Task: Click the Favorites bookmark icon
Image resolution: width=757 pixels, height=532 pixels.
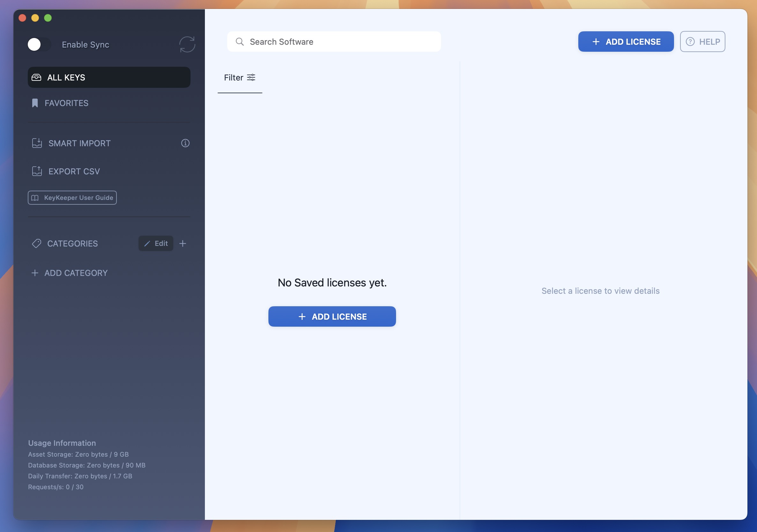Action: click(x=35, y=103)
